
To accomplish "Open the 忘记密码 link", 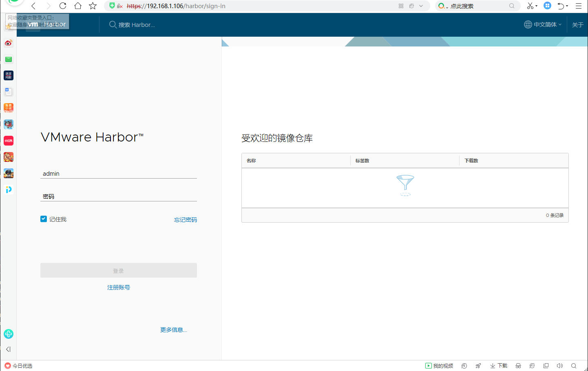I will point(186,220).
